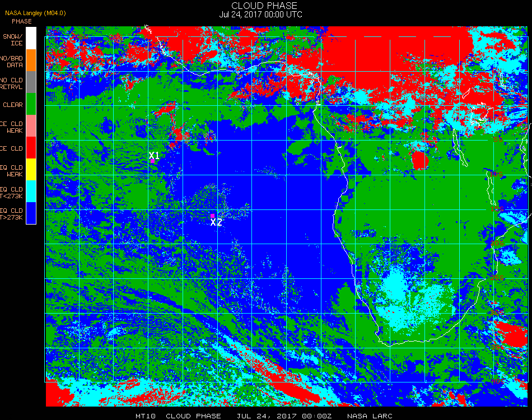Click the gray NO CLD RETRVL legend swatch
The height and width of the screenshot is (420, 532).
pyautogui.click(x=31, y=82)
